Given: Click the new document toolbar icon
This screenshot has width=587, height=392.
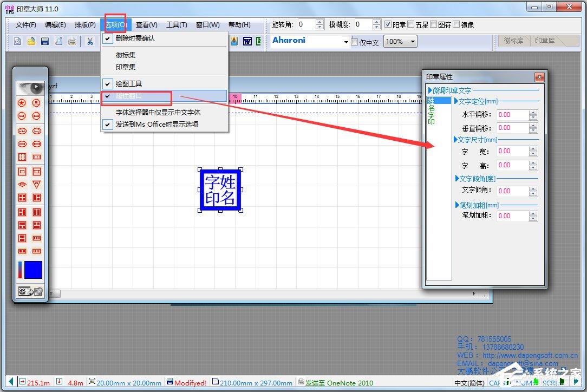Looking at the screenshot, I should point(17,41).
